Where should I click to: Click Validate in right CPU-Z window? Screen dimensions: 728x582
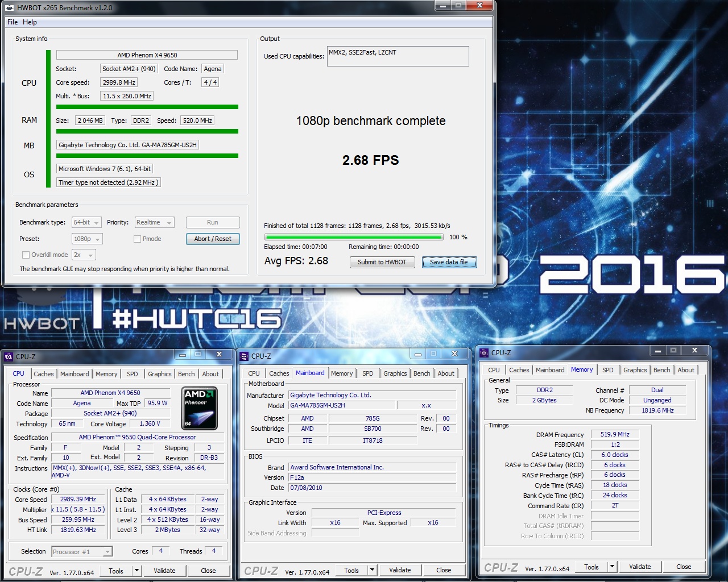pos(640,567)
